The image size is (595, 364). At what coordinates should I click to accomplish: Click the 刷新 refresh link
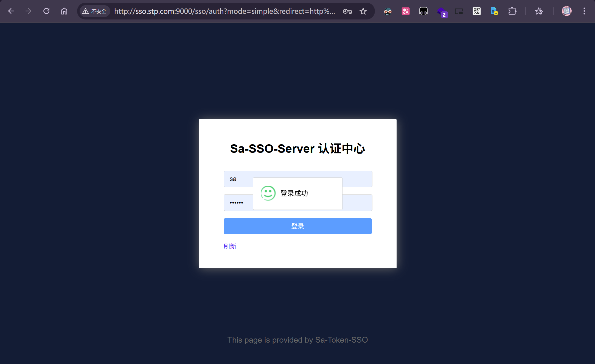(230, 246)
